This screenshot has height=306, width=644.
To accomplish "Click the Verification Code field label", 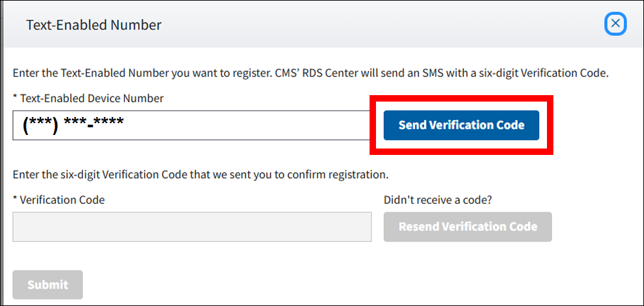I will (62, 200).
